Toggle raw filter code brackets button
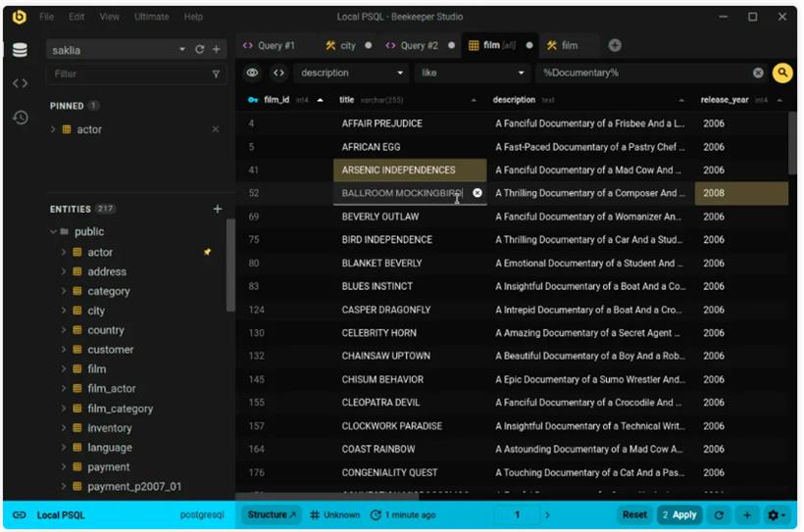The image size is (804, 532). pos(278,73)
